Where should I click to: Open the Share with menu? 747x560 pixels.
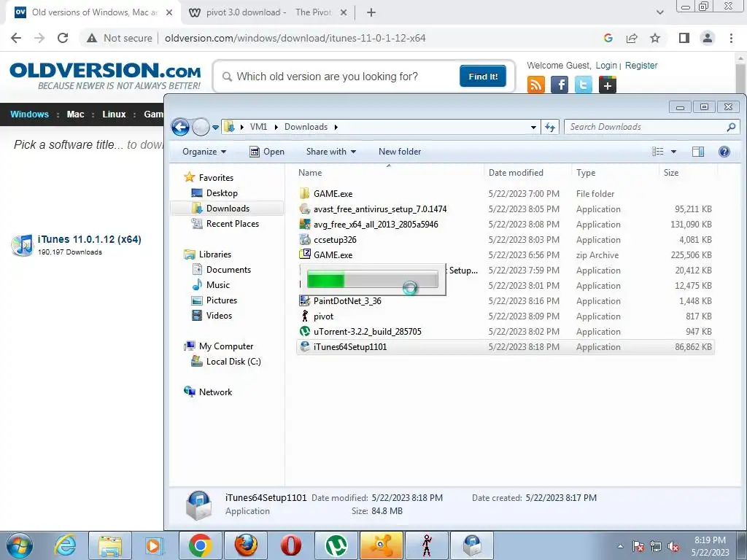[x=331, y=152]
